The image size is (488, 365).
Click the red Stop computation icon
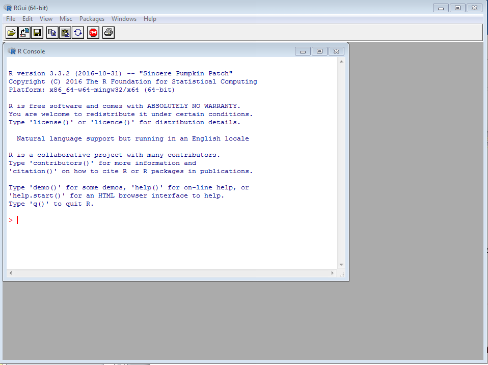(x=93, y=33)
